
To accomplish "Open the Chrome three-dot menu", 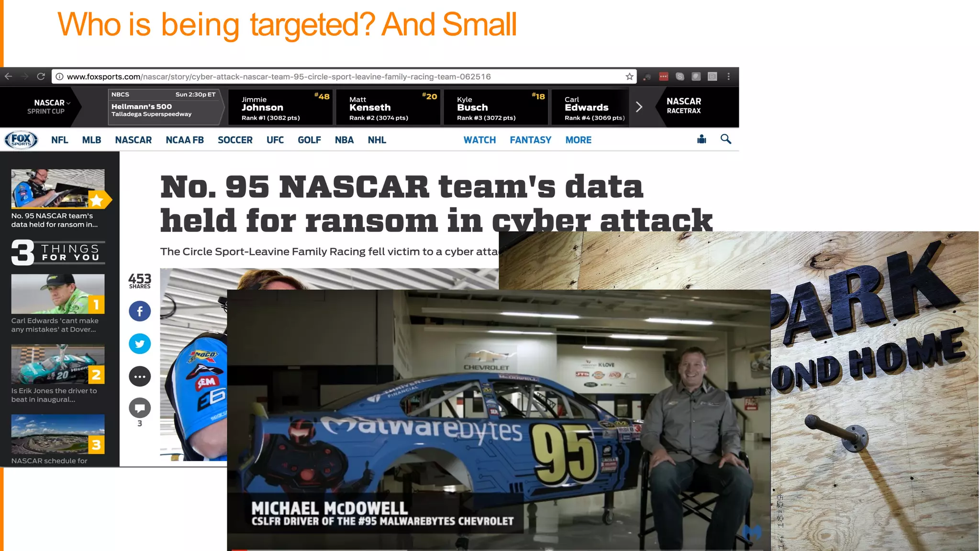I will [x=728, y=77].
